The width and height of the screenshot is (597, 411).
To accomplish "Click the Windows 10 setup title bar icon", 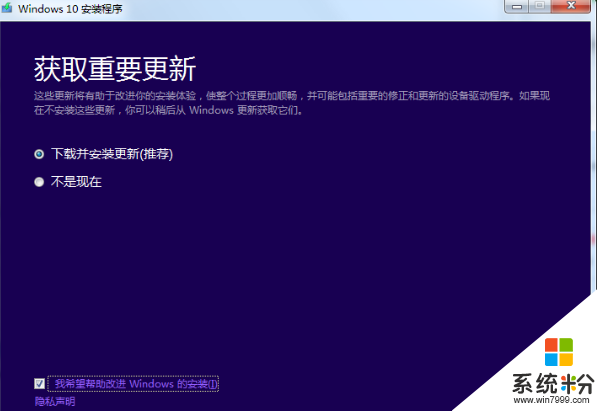I will [7, 8].
